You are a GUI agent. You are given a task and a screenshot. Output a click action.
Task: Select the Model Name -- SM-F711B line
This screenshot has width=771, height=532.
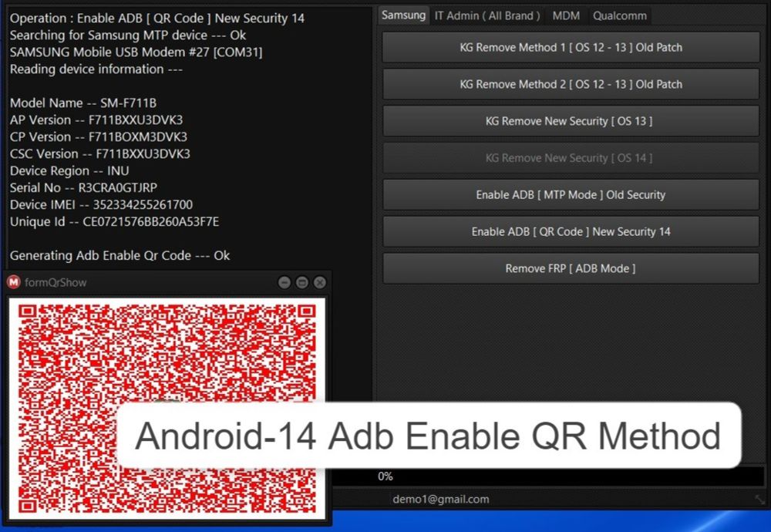(83, 103)
